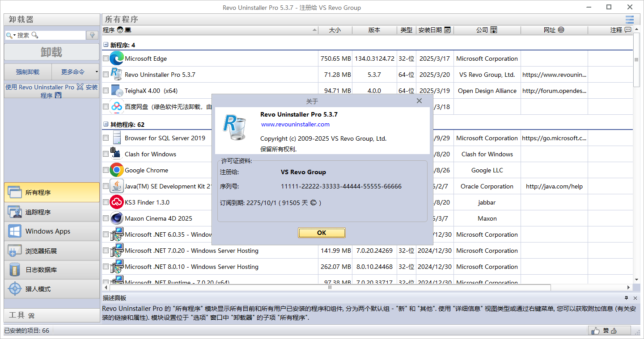Viewport: 644px width, 339px height.
Task: Open the www.revouninstaller.com link
Action: tap(295, 124)
